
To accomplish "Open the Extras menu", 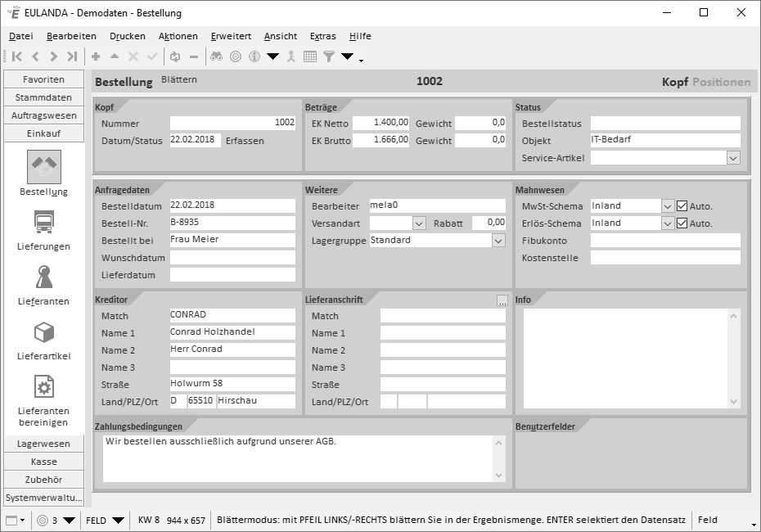I will [x=322, y=36].
